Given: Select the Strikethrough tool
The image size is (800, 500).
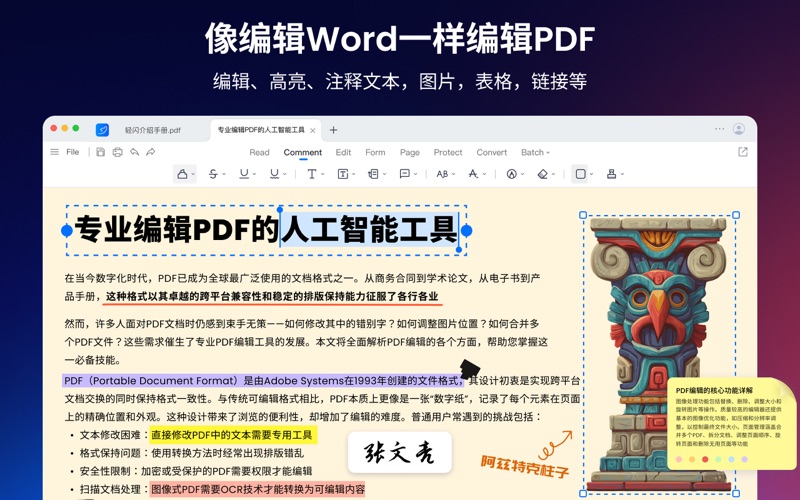Looking at the screenshot, I should click(213, 174).
